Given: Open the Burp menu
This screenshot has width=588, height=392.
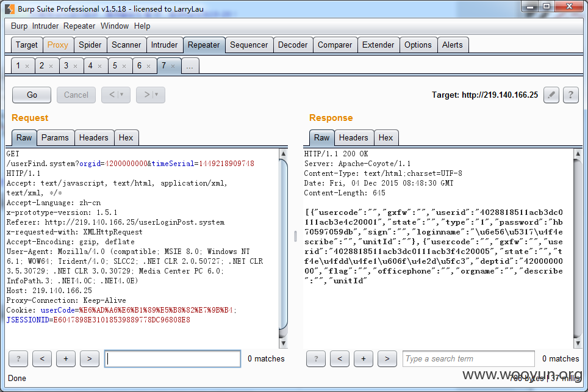Looking at the screenshot, I should point(19,26).
